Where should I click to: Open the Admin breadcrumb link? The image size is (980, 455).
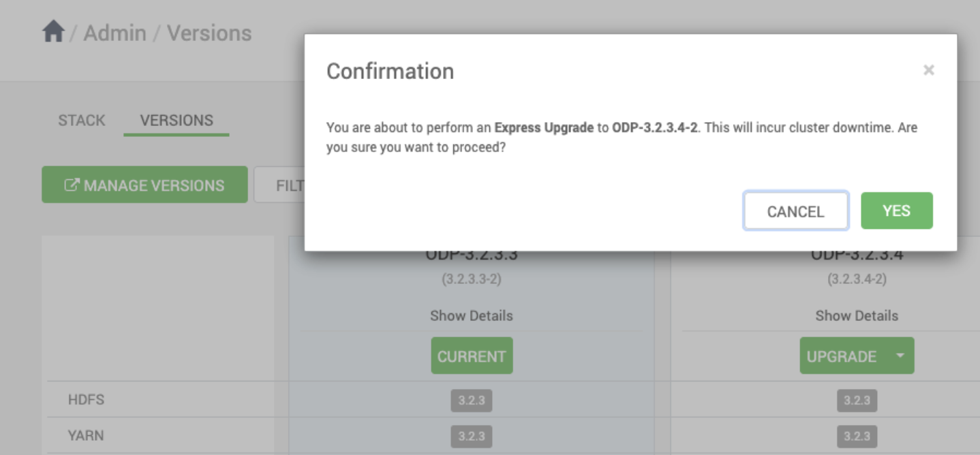click(114, 33)
